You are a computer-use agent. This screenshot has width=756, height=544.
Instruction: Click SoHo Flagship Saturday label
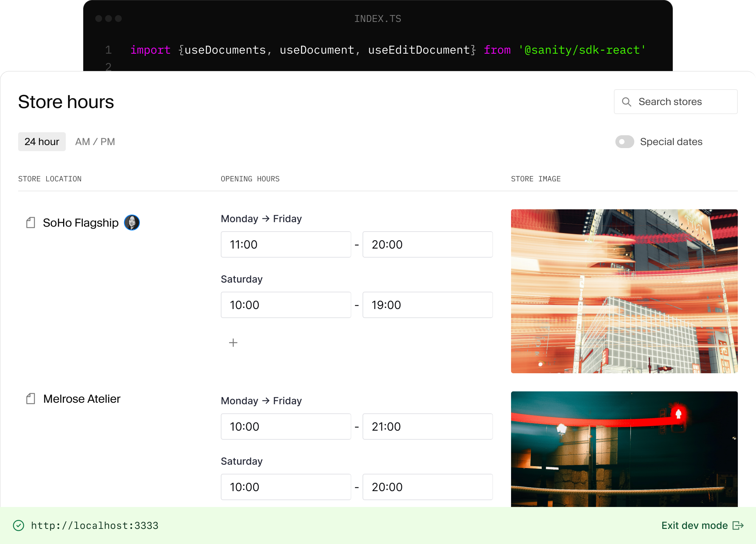pyautogui.click(x=242, y=279)
